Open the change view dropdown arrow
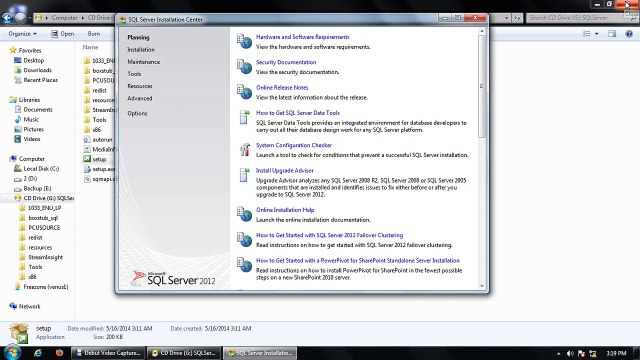 (x=596, y=34)
